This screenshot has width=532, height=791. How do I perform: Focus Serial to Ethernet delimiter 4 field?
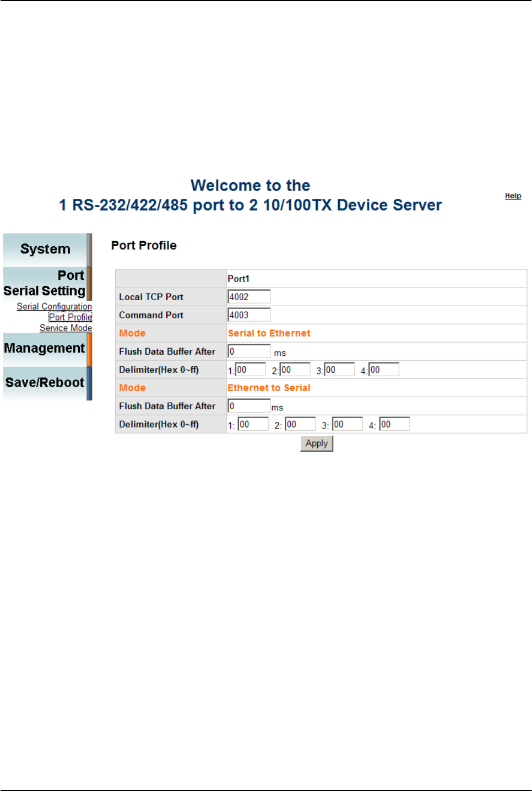pos(384,370)
